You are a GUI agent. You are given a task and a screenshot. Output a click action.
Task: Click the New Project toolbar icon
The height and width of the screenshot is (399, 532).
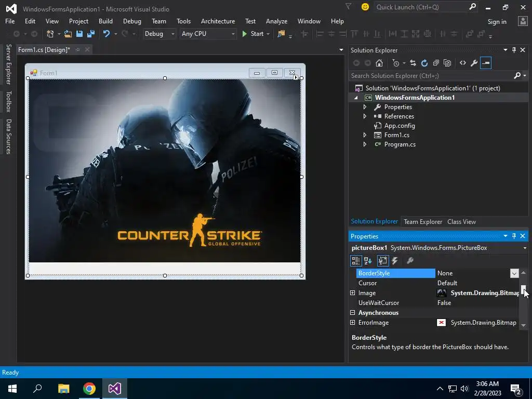(x=50, y=34)
